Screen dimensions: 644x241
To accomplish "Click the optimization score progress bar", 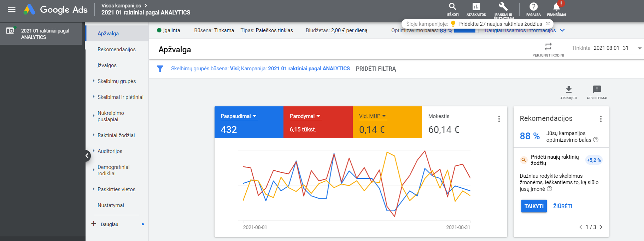I will [466, 30].
